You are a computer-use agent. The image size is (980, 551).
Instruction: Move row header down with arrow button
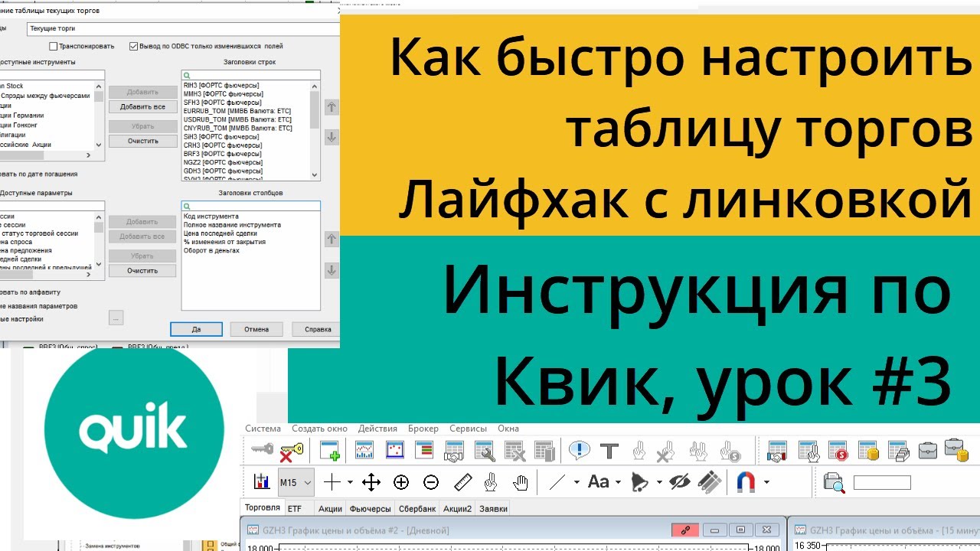(x=332, y=137)
